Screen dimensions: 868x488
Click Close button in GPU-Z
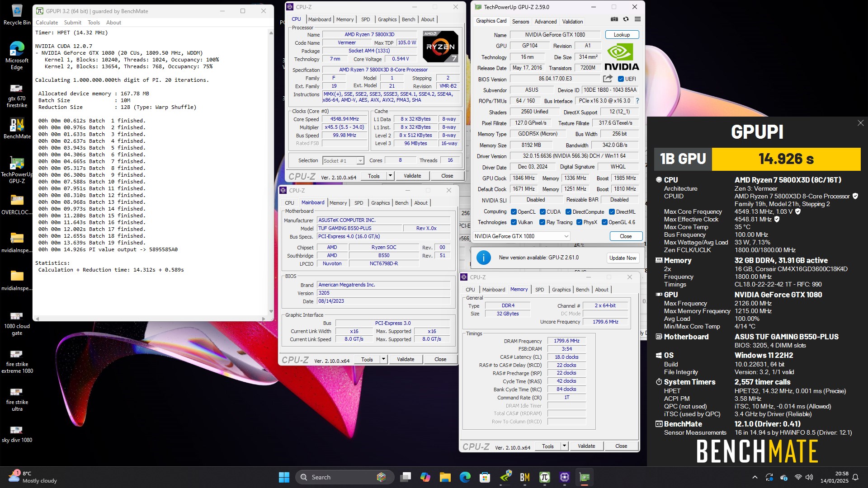[x=626, y=236]
